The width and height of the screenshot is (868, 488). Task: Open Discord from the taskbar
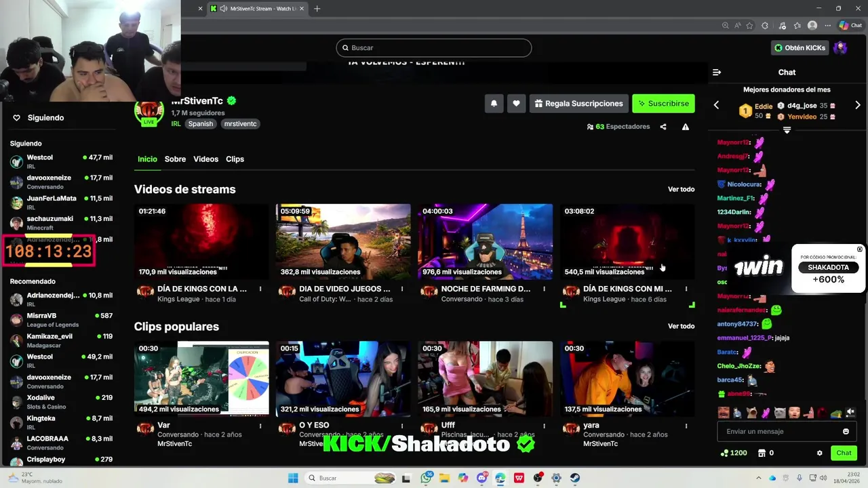pyautogui.click(x=482, y=478)
